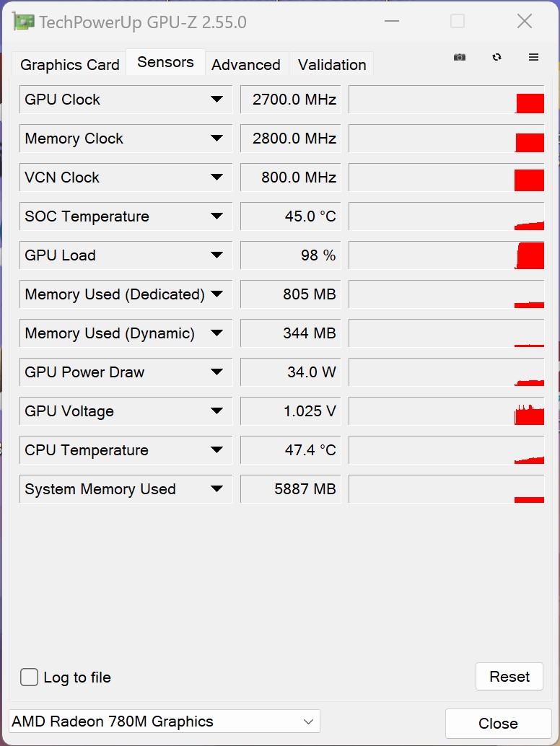Open the GPU Clock sensor dropdown
The height and width of the screenshot is (746, 560).
coord(216,100)
